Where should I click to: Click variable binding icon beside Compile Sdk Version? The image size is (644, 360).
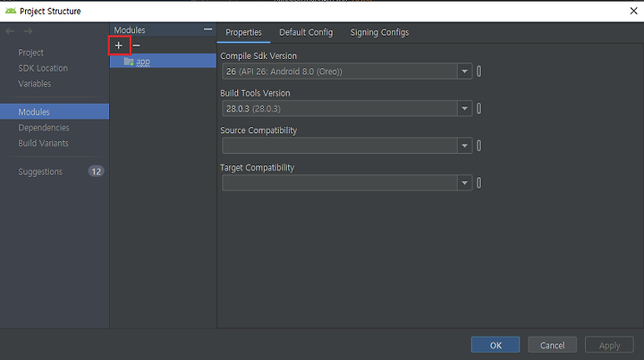click(479, 71)
